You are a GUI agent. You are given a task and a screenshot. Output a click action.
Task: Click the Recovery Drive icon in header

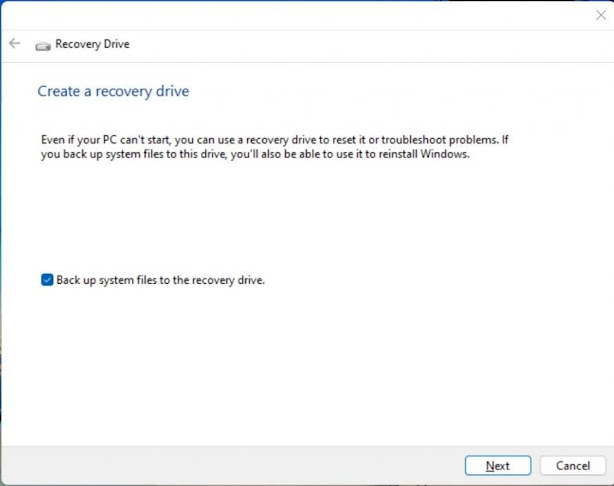click(43, 46)
